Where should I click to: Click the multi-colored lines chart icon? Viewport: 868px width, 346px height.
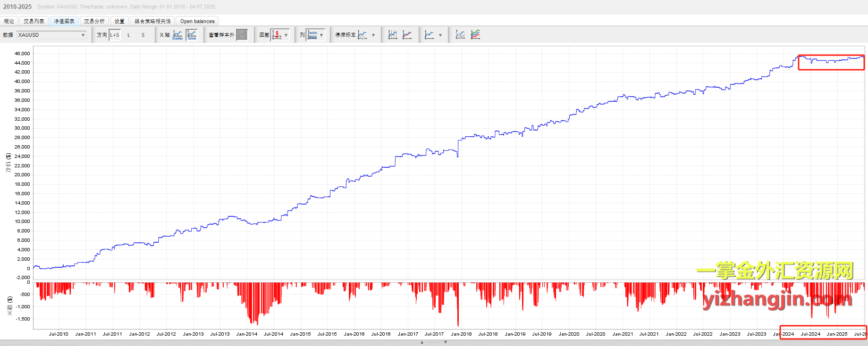point(475,35)
